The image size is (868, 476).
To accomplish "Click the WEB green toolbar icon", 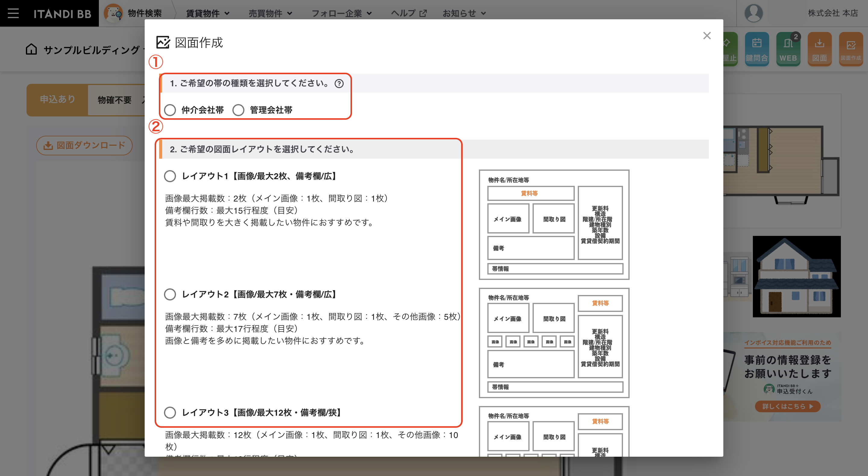I will [788, 49].
